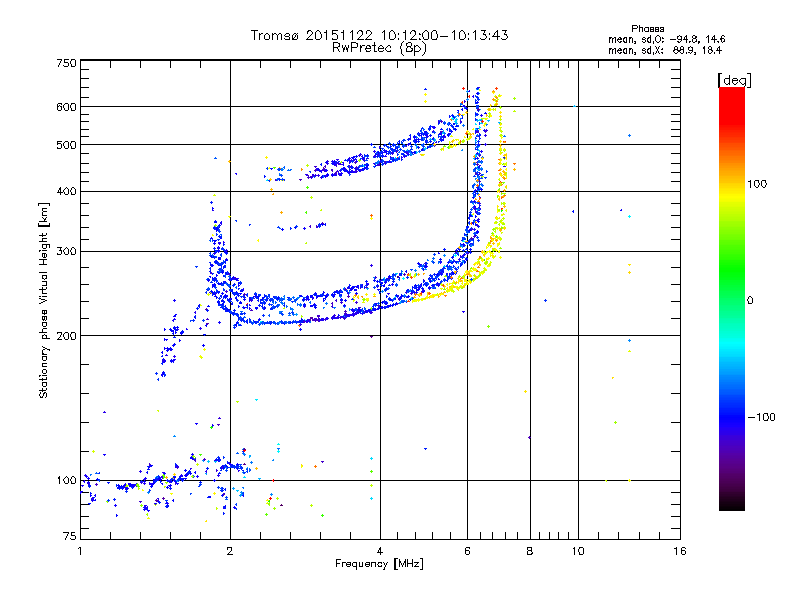The image size is (800, 600).
Task: Click the '16' frequency axis tick label
Action: click(680, 551)
